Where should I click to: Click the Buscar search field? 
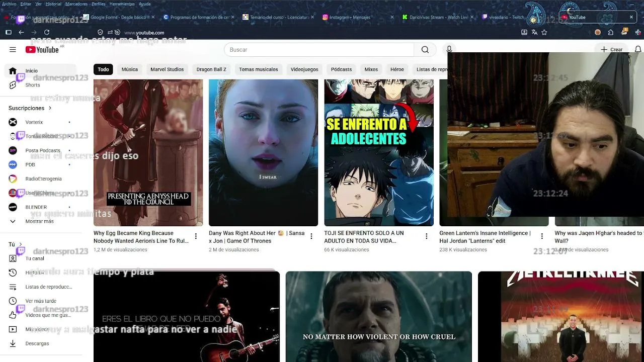319,49
